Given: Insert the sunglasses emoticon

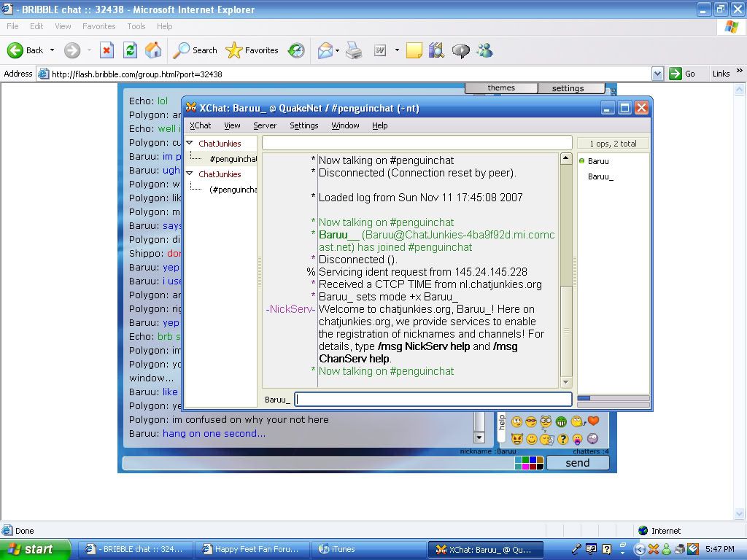Looking at the screenshot, I should coord(531,421).
